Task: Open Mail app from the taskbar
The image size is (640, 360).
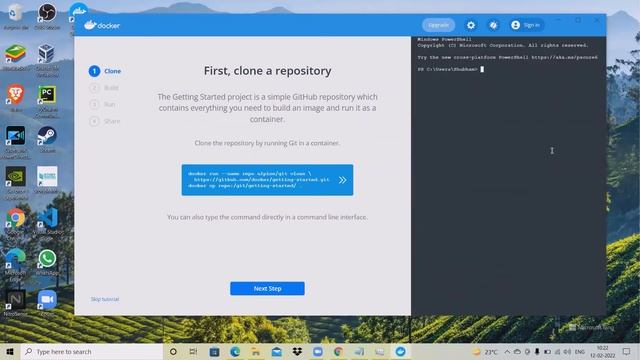Action: point(276,351)
